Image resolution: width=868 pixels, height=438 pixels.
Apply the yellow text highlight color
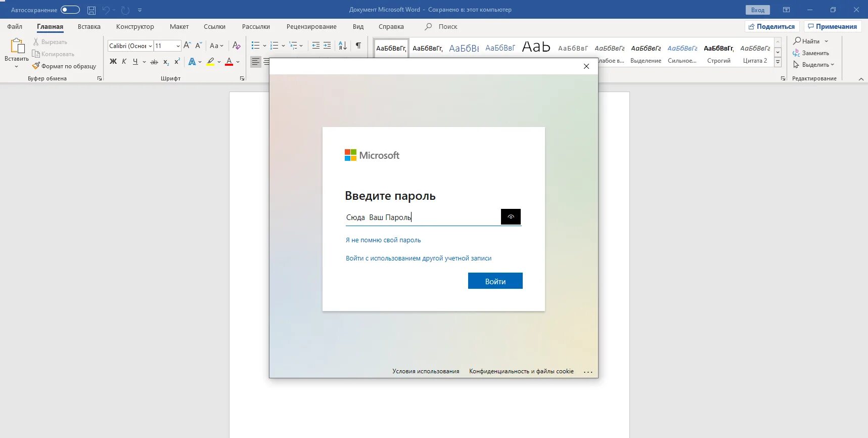pyautogui.click(x=210, y=62)
